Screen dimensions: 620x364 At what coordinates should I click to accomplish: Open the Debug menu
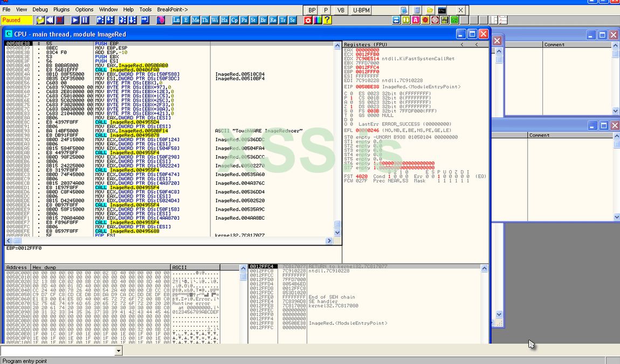[x=40, y=10]
